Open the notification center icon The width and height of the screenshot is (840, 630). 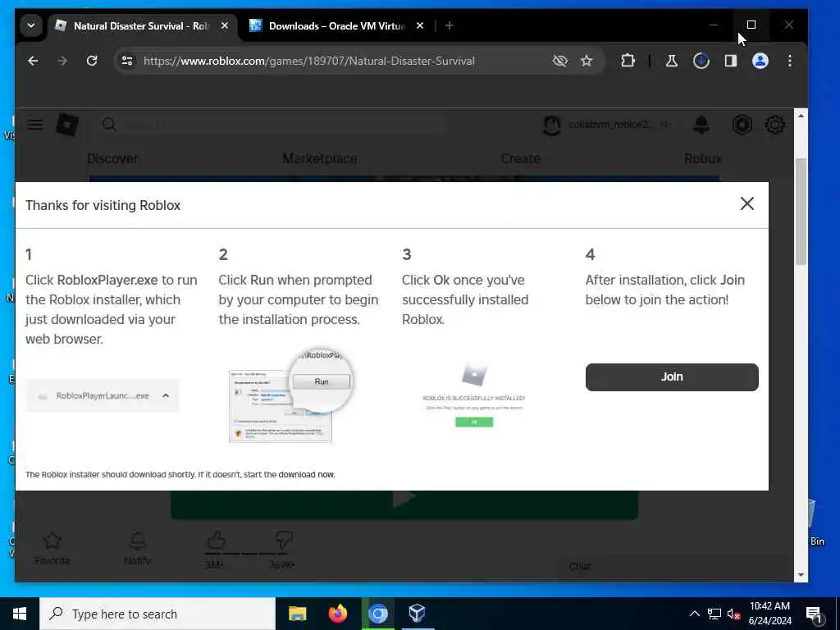click(815, 615)
